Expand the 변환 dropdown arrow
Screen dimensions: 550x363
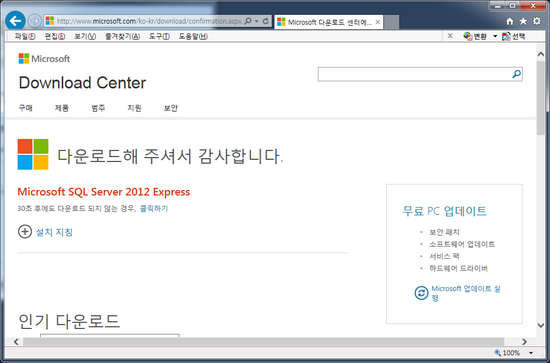495,36
